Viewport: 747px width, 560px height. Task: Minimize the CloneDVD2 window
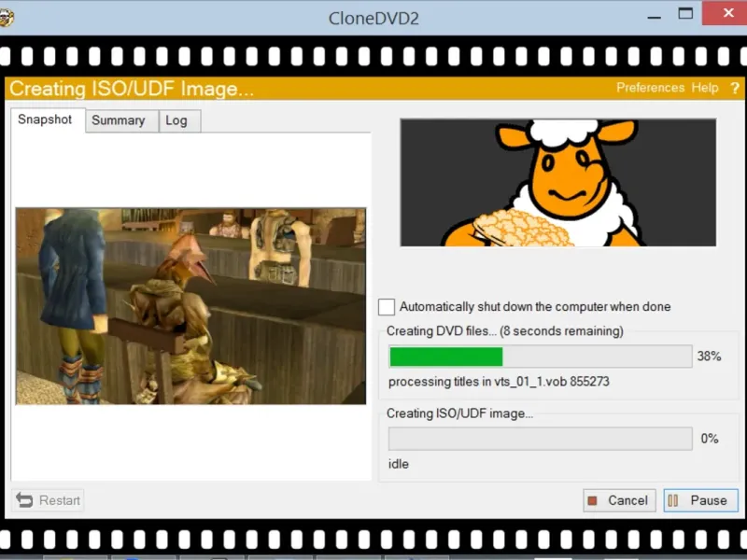(655, 16)
